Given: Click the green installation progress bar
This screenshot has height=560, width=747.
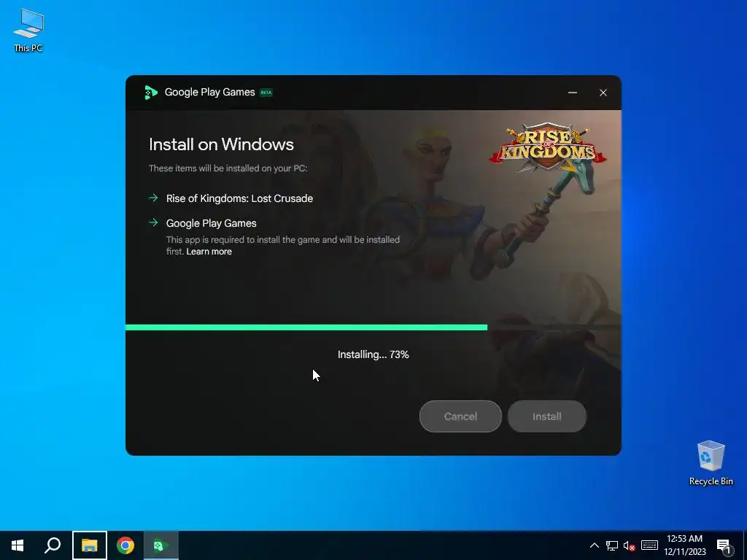Looking at the screenshot, I should click(x=306, y=327).
